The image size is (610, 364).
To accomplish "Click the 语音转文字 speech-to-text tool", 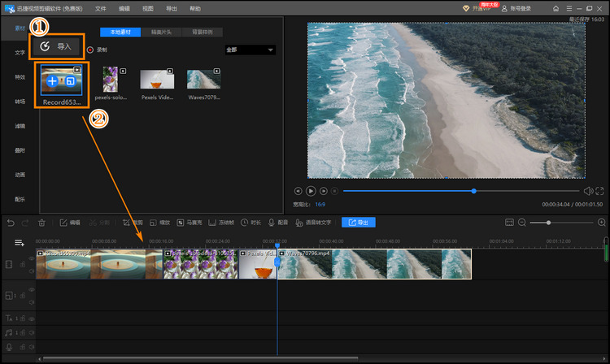I will coord(313,223).
